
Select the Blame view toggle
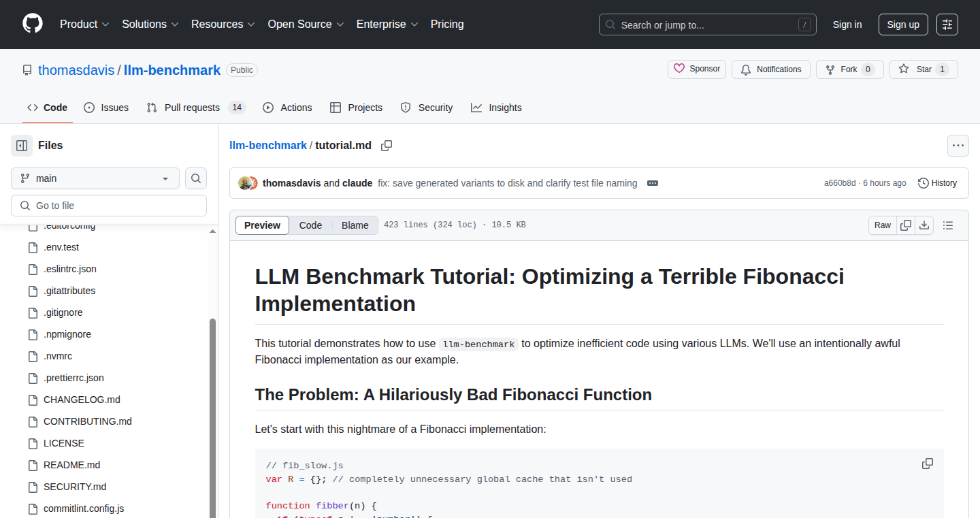355,225
